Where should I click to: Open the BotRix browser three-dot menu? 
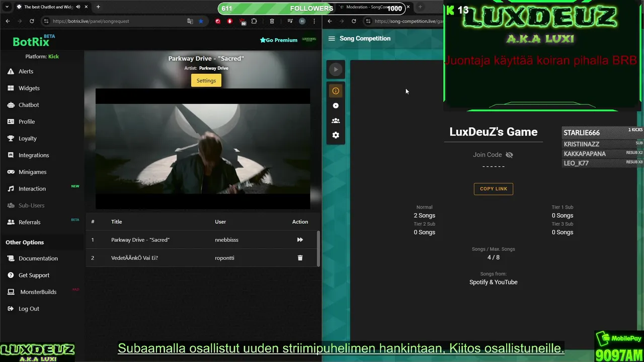tap(314, 21)
